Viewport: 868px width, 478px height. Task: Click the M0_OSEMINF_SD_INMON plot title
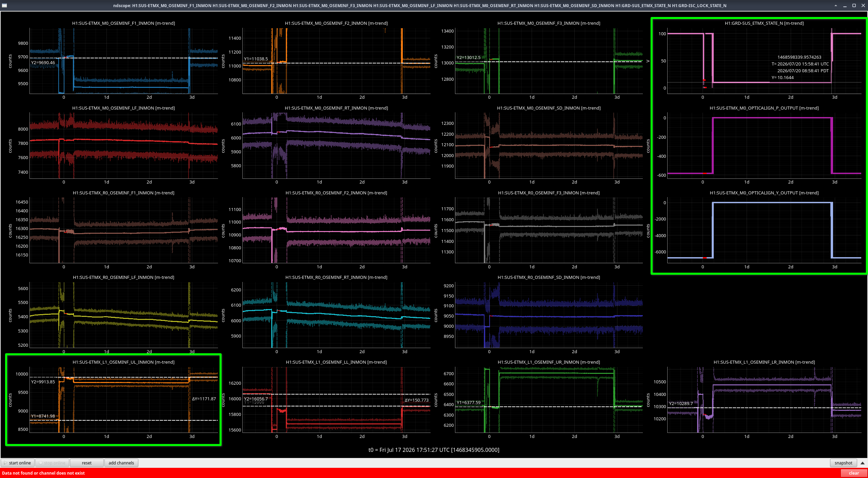549,108
